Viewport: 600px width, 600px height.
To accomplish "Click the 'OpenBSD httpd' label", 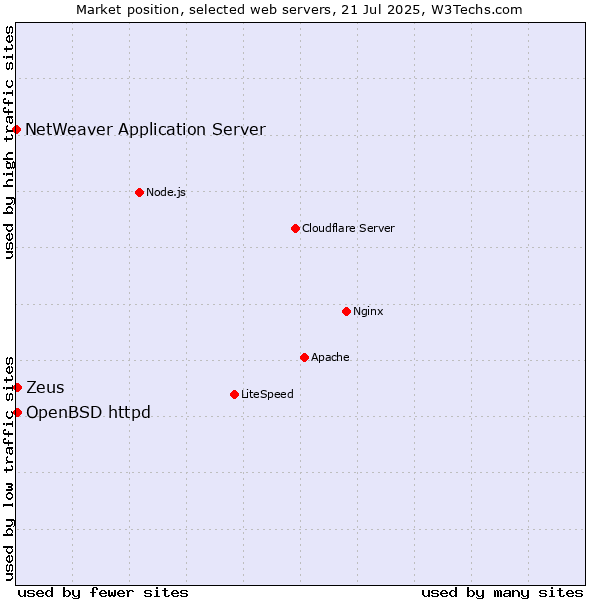I will [88, 412].
